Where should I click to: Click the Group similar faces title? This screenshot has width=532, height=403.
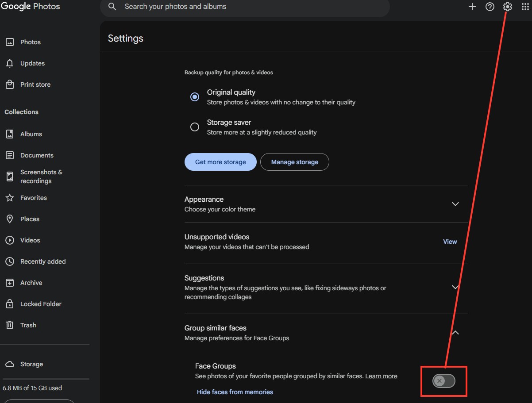tap(216, 328)
